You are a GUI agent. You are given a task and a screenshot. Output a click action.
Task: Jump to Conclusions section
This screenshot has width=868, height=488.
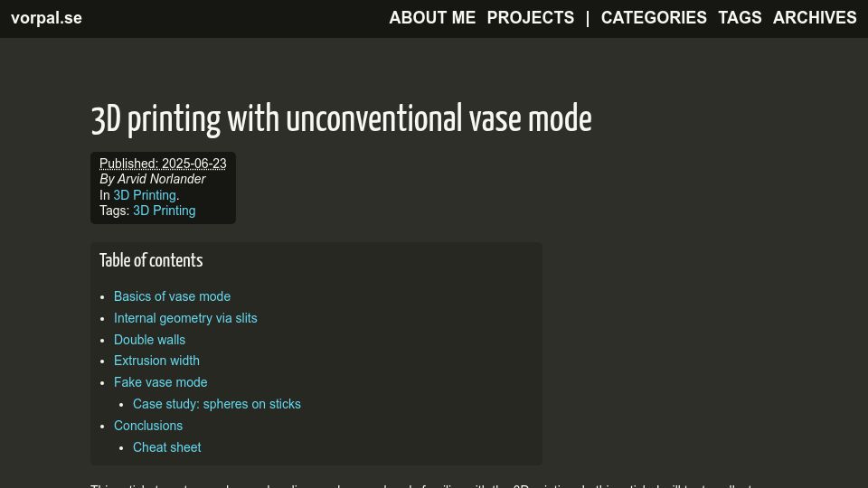click(148, 426)
